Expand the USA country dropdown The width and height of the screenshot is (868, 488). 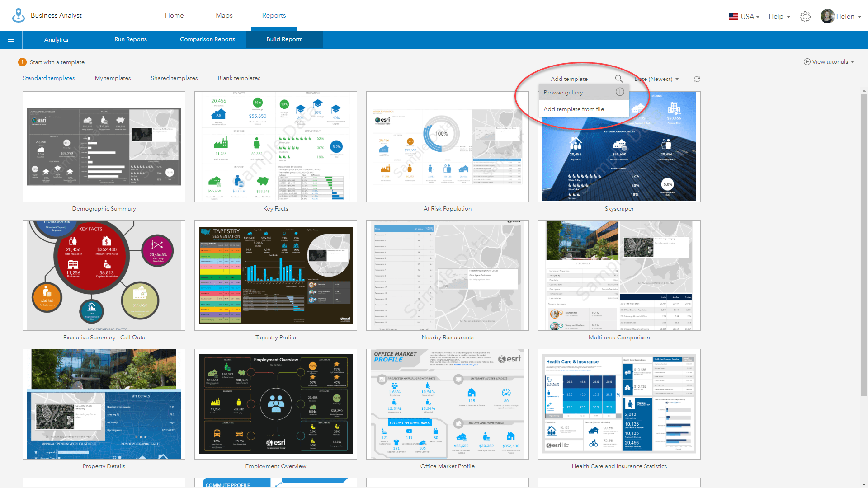pos(749,17)
